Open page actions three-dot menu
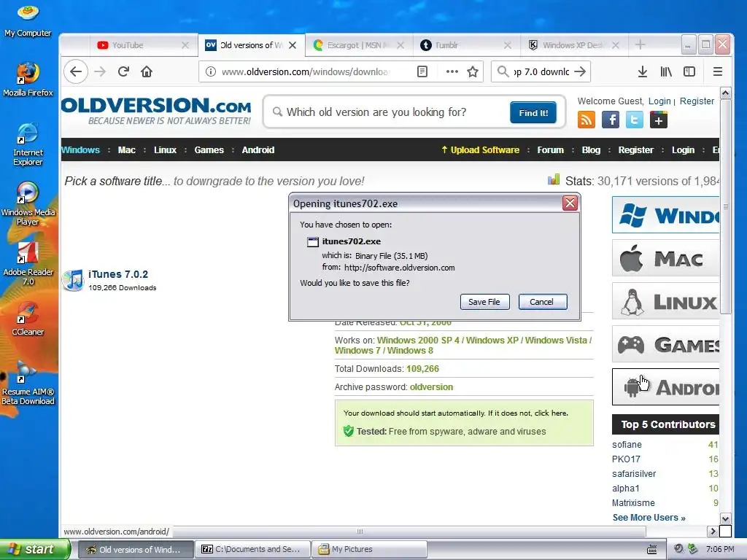This screenshot has height=560, width=747. click(x=452, y=72)
